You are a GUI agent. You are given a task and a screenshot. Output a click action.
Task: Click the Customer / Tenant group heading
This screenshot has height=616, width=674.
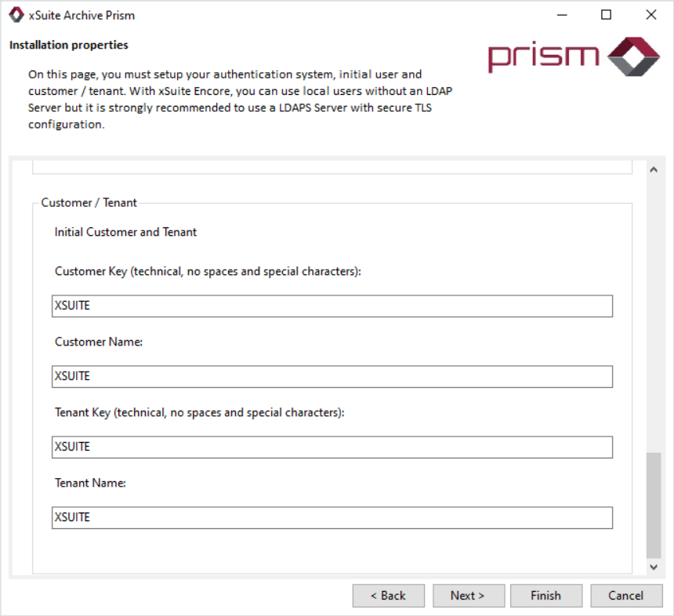89,203
